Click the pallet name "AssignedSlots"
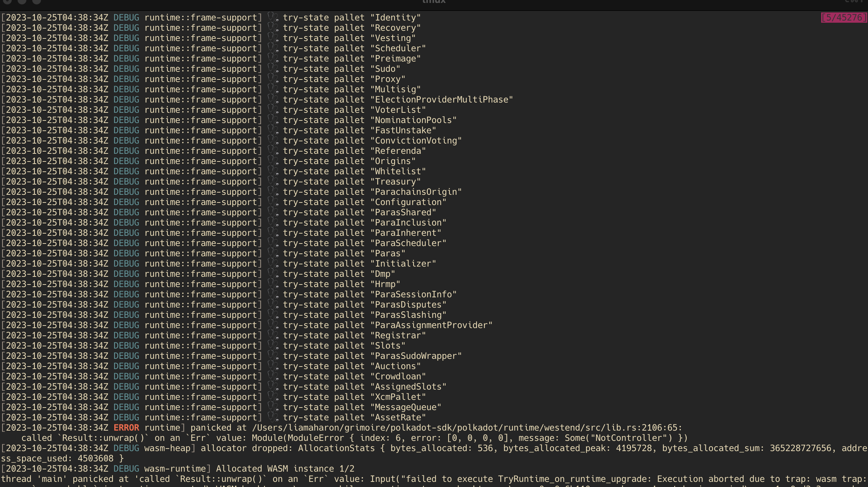Viewport: 868px width, 487px height. tap(408, 387)
